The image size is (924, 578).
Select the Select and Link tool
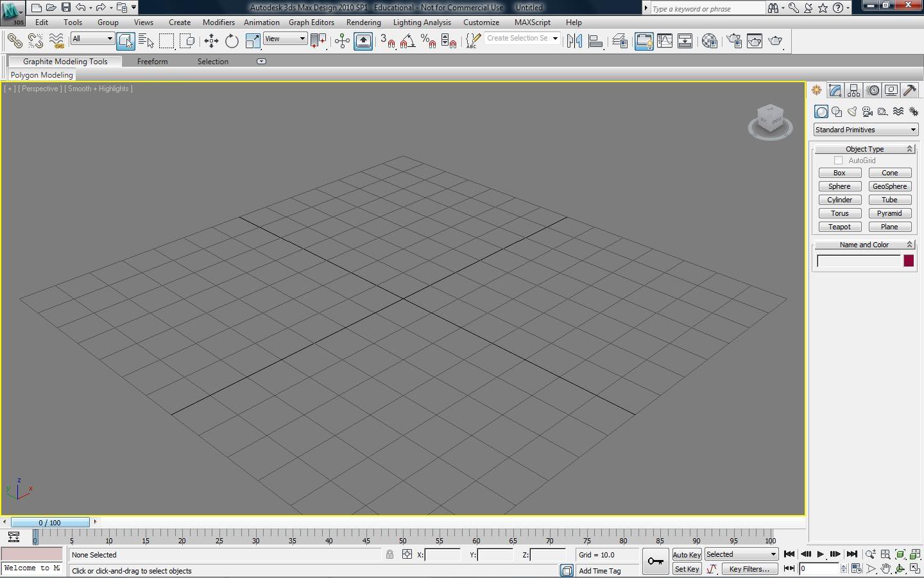[x=15, y=41]
